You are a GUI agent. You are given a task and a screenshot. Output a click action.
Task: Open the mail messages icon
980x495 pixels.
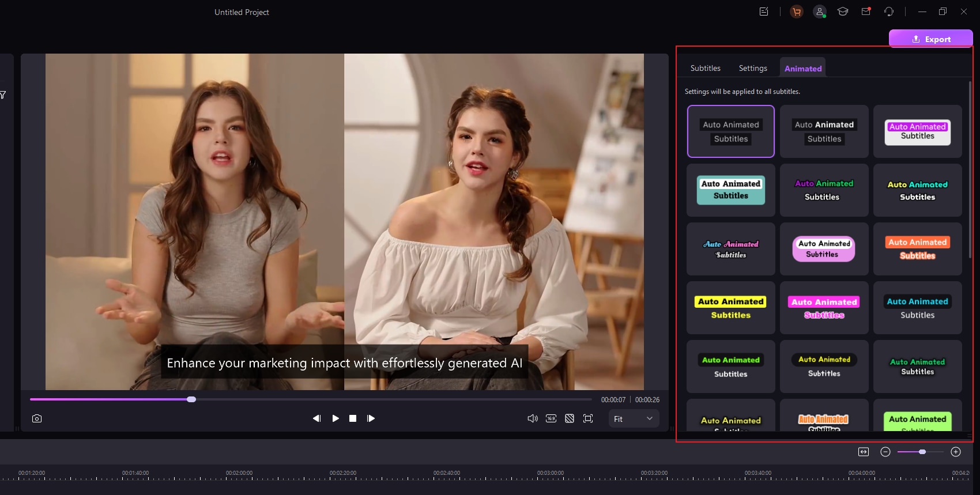click(x=866, y=12)
